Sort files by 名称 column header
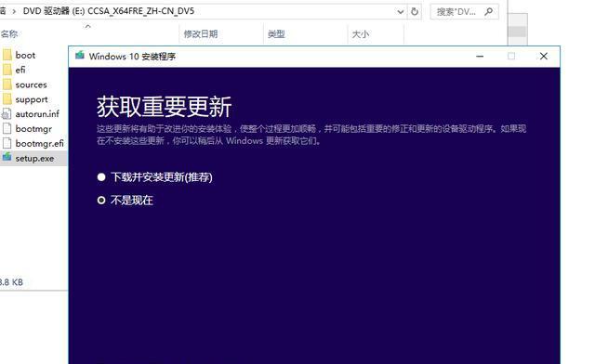The image size is (595, 364). 9,34
